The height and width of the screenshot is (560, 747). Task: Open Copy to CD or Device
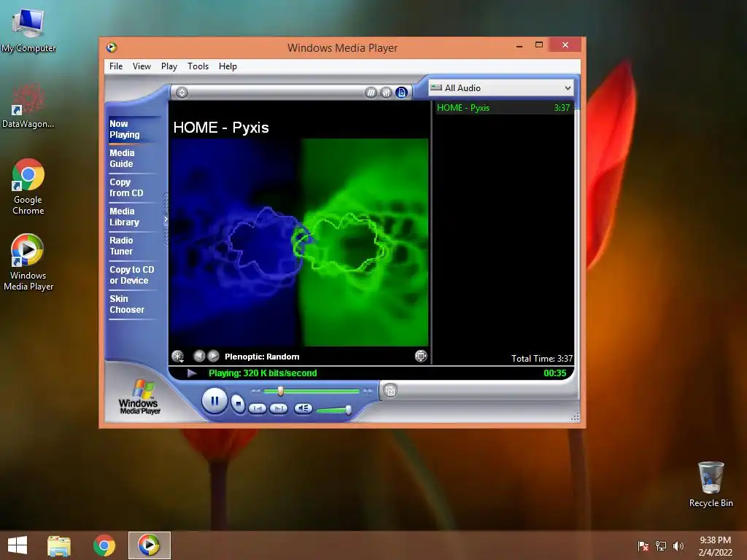coord(132,275)
